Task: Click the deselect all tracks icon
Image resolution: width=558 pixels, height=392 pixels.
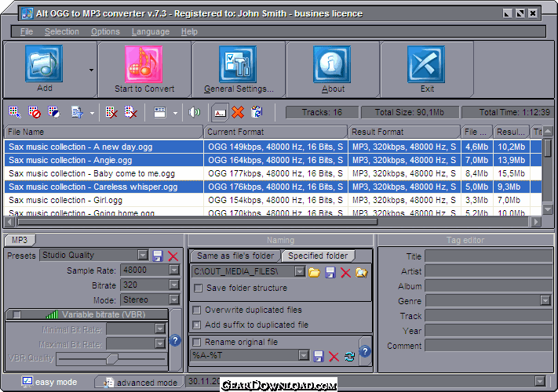Action: click(x=35, y=112)
